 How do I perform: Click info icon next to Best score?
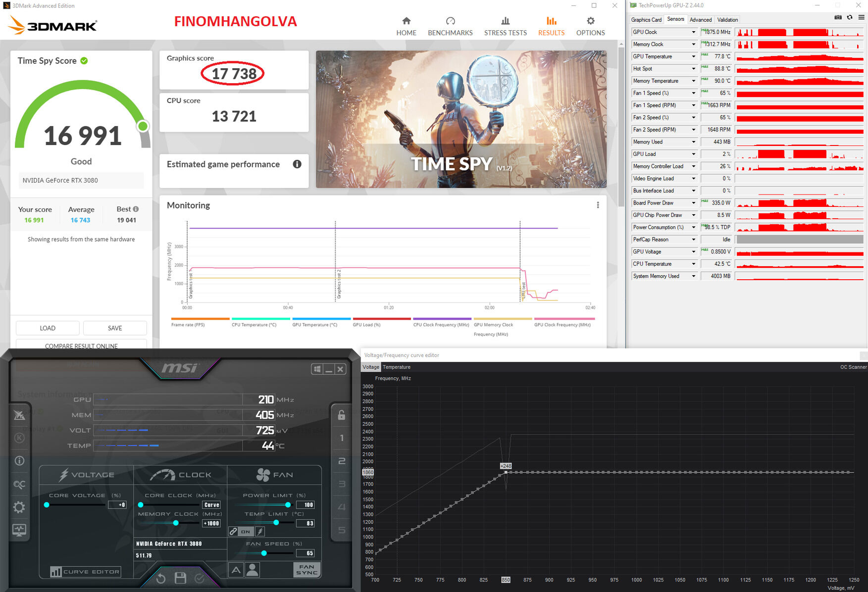pos(136,209)
